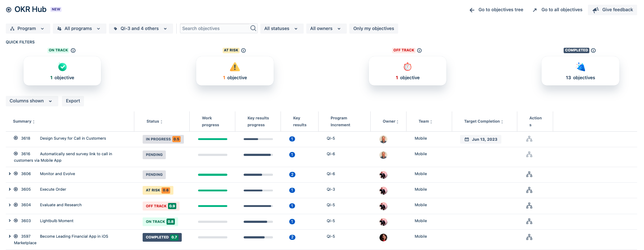Viewport: 644px width, 250px height.
Task: Expand the Execute Order objective row
Action: (10, 189)
